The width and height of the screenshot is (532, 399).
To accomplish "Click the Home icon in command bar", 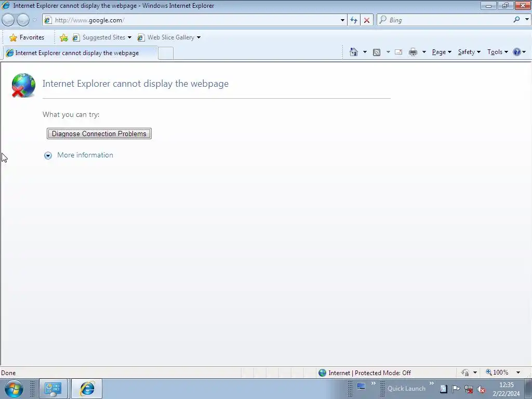I will [354, 52].
